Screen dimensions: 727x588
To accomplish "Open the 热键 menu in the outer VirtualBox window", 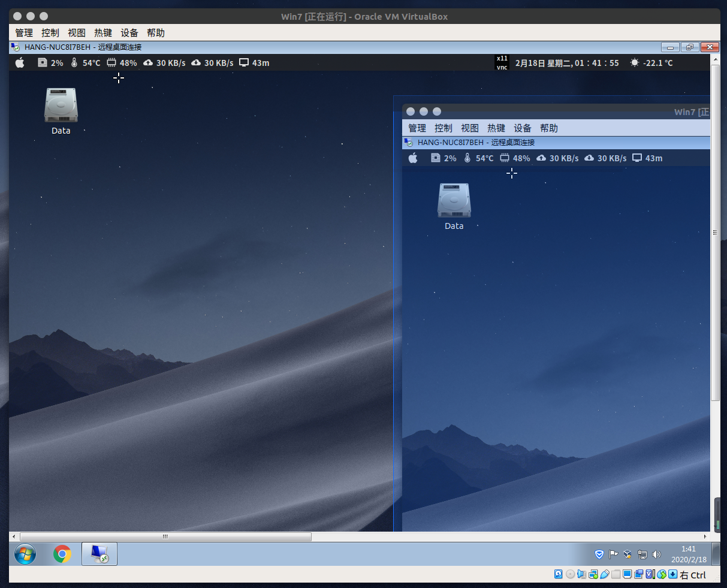I will 103,33.
